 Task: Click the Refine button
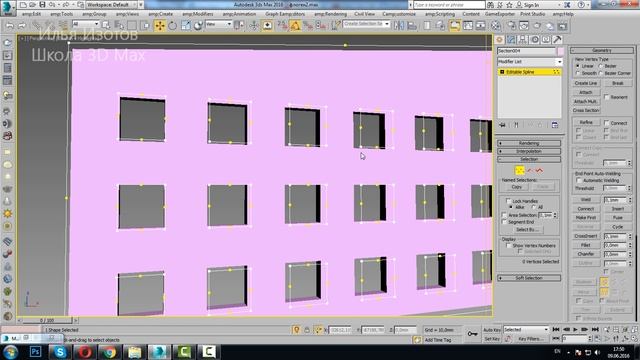(586, 122)
